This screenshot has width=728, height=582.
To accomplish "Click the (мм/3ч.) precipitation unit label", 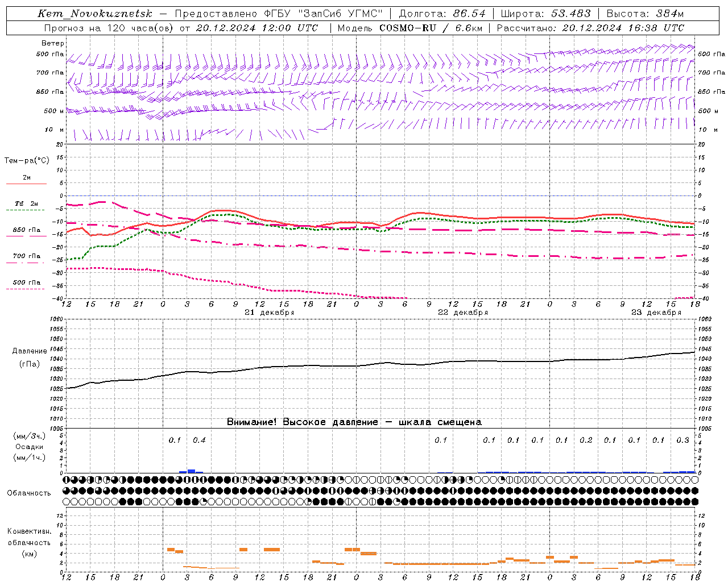I will point(29,436).
